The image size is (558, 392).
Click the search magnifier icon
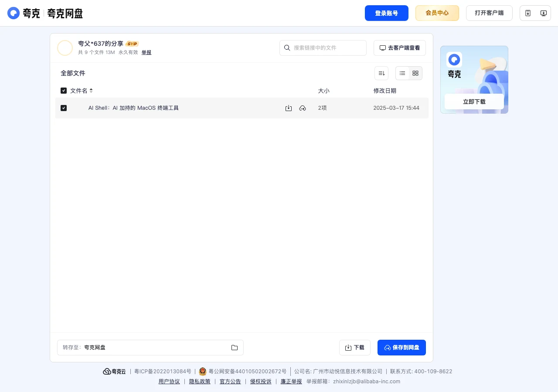287,48
